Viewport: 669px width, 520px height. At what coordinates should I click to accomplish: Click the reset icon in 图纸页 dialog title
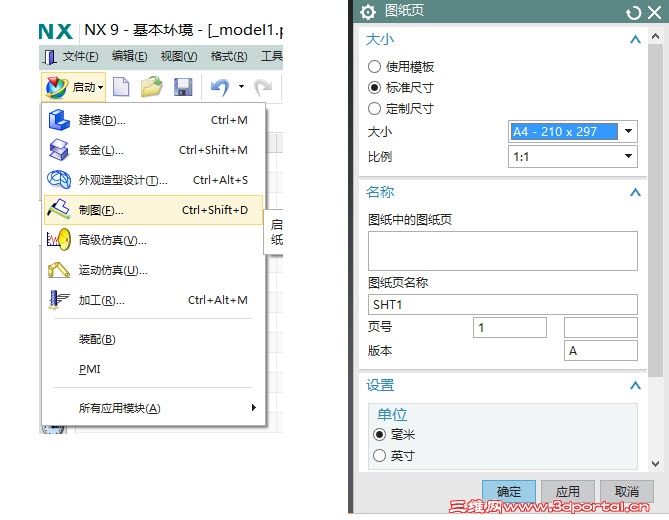point(634,13)
